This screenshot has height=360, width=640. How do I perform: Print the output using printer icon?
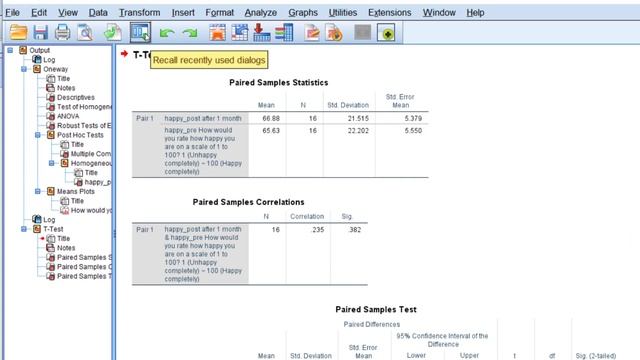point(62,32)
